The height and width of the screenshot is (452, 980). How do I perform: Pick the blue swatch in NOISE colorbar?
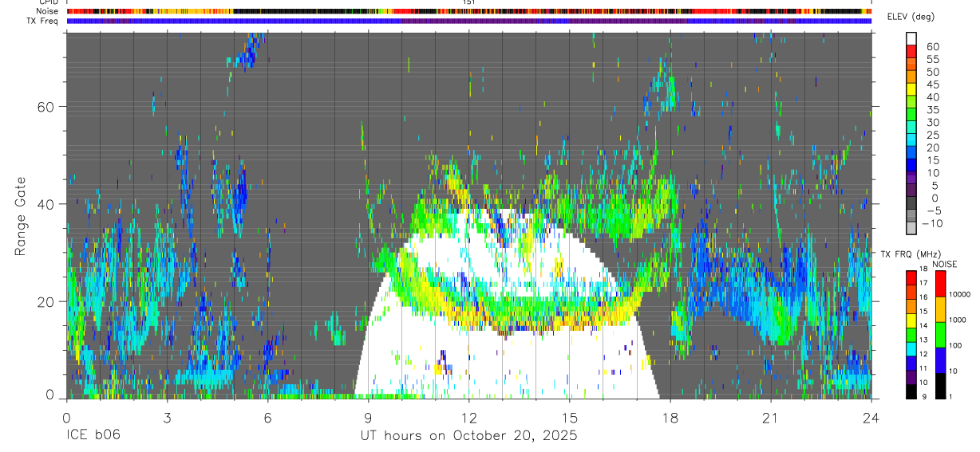click(941, 360)
